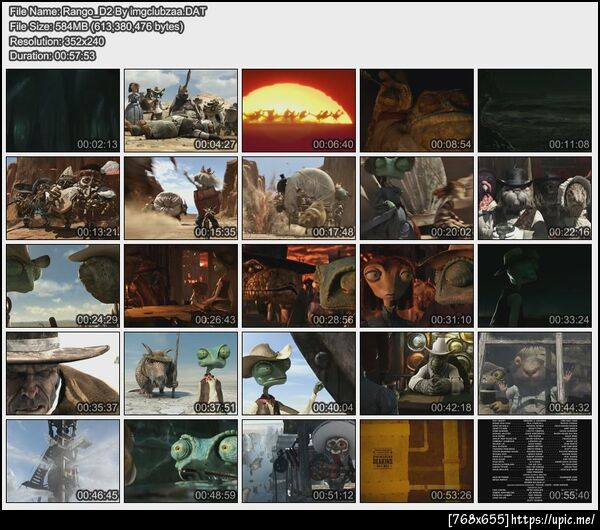Select the thumbnail stamped 00:02:13
The image size is (600, 530).
tap(63, 111)
